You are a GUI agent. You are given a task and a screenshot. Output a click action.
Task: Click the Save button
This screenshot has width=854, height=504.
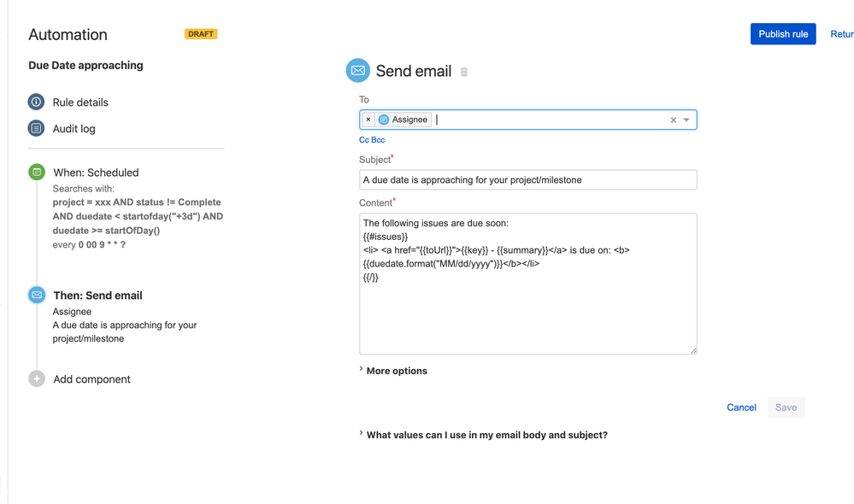[786, 407]
